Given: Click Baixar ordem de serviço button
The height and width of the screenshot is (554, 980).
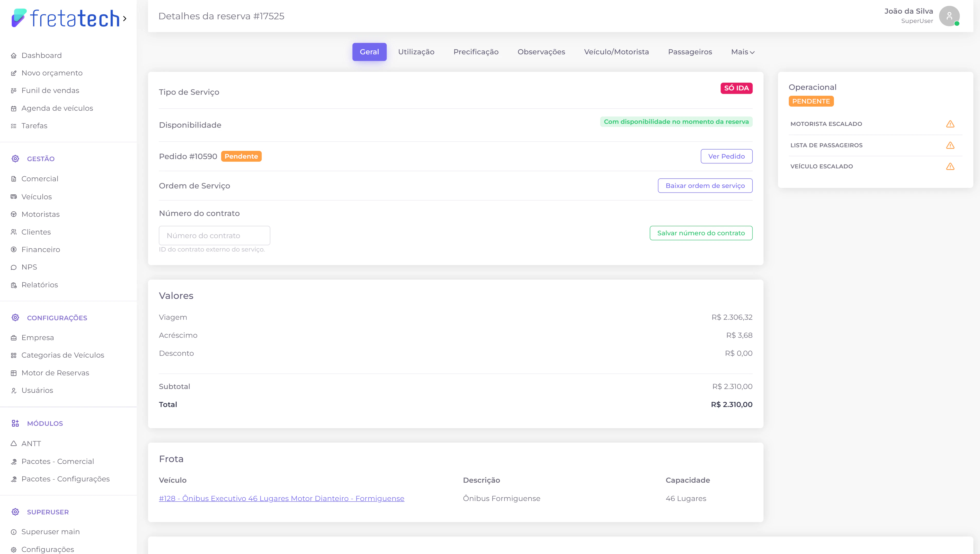Looking at the screenshot, I should 705,186.
